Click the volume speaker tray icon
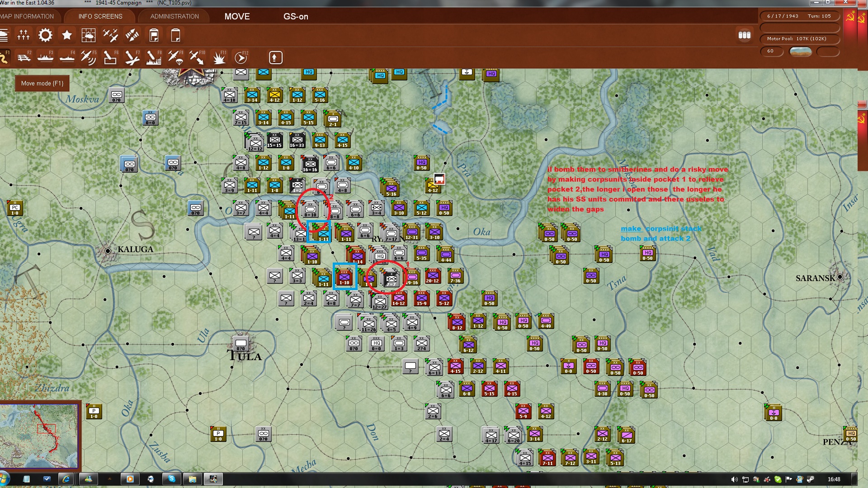This screenshot has width=868, height=488. [734, 479]
